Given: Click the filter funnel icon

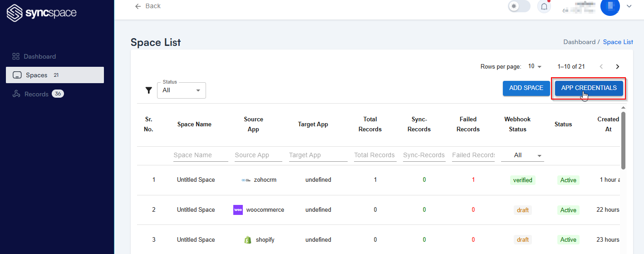Looking at the screenshot, I should [148, 90].
